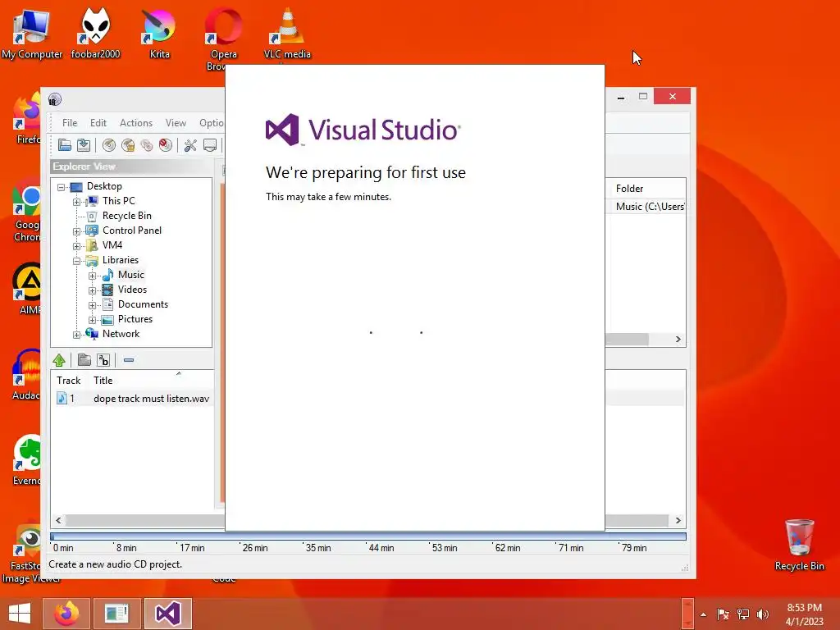The height and width of the screenshot is (630, 840).
Task: Open the Recycle Bin desktop icon
Action: click(800, 545)
